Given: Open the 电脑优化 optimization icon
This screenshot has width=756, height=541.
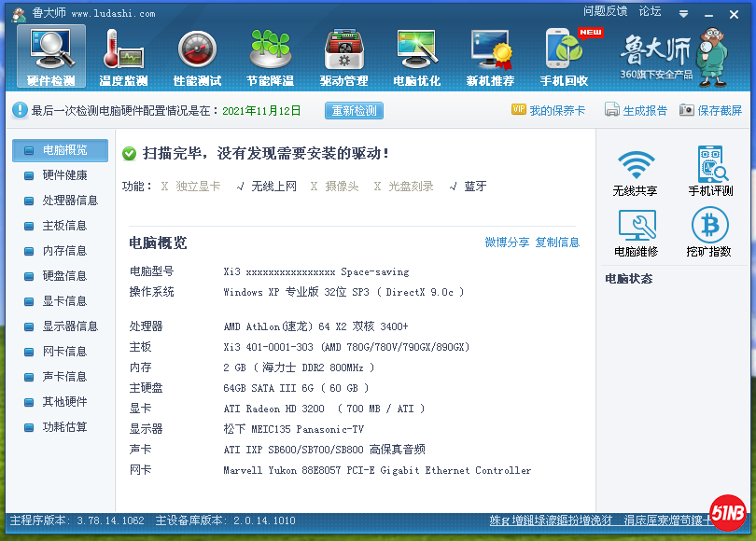Looking at the screenshot, I should tap(416, 54).
